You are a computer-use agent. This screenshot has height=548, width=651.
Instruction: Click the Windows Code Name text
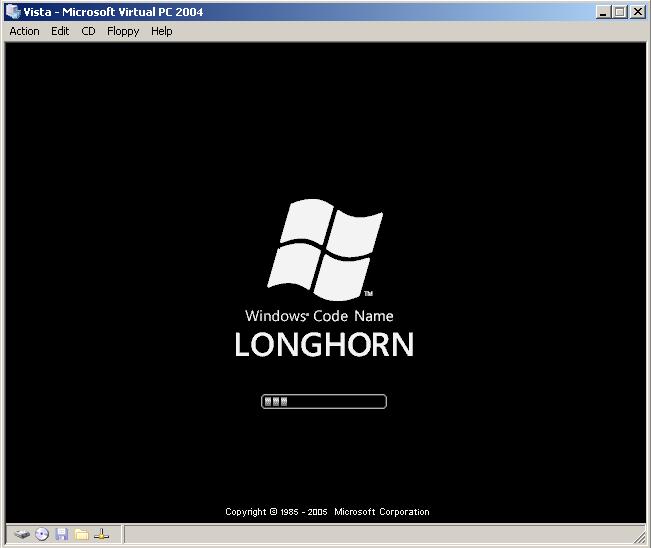click(x=319, y=316)
